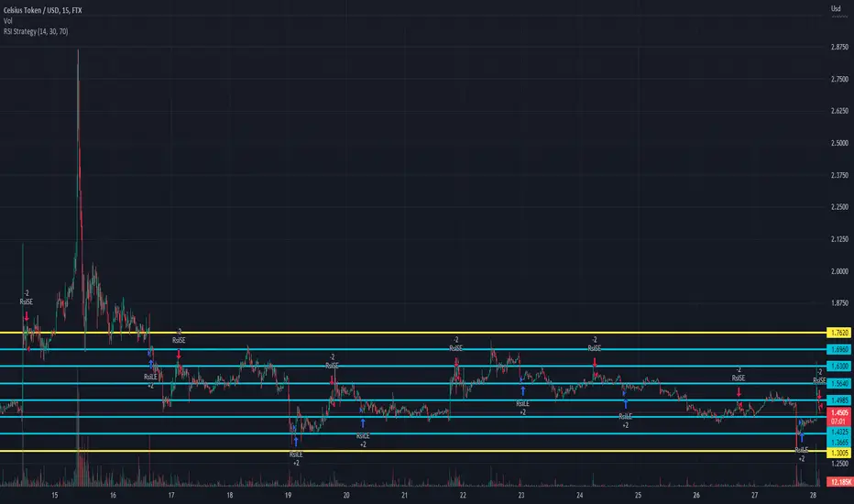The height and width of the screenshot is (504, 854).
Task: Click date 18 on the time axis
Action: (x=230, y=495)
